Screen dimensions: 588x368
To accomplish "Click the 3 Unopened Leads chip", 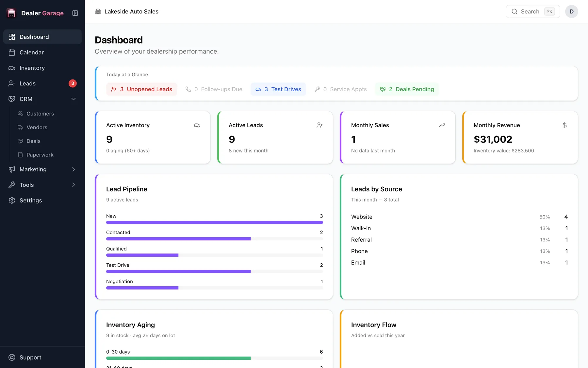I will pyautogui.click(x=141, y=89).
